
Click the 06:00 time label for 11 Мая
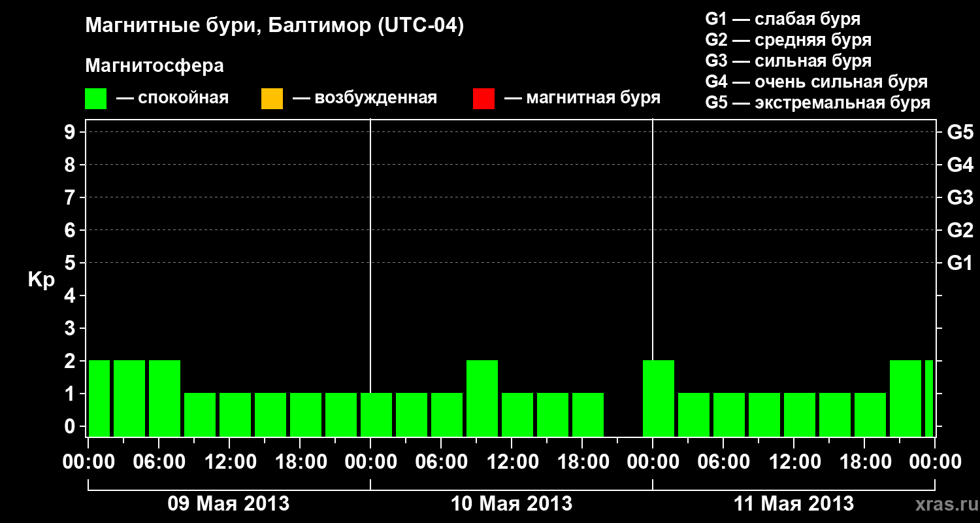(723, 462)
